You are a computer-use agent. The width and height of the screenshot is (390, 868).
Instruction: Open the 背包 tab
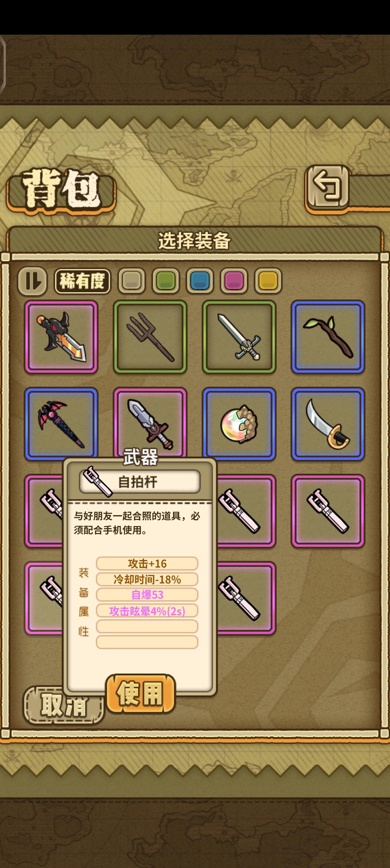tap(61, 189)
